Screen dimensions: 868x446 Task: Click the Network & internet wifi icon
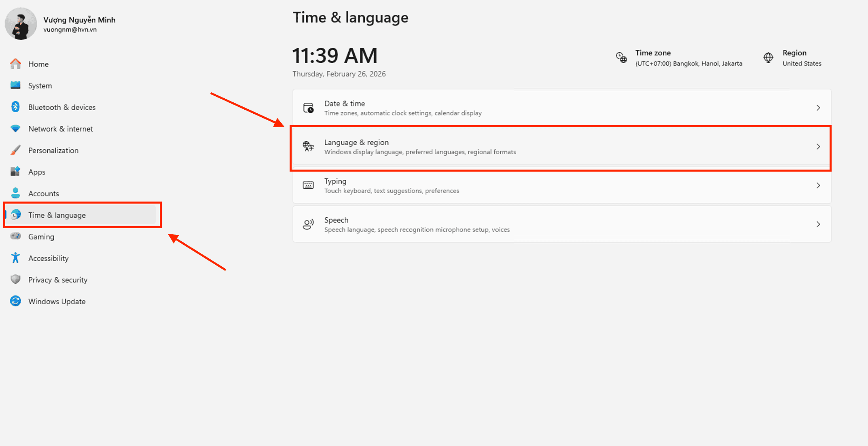tap(16, 129)
